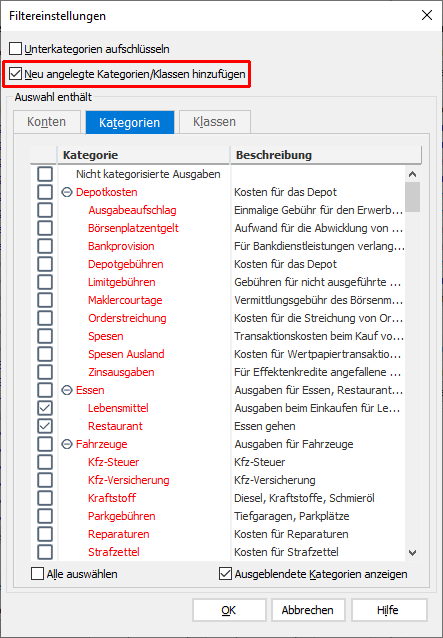Select the Strafzettel category name

tap(114, 552)
